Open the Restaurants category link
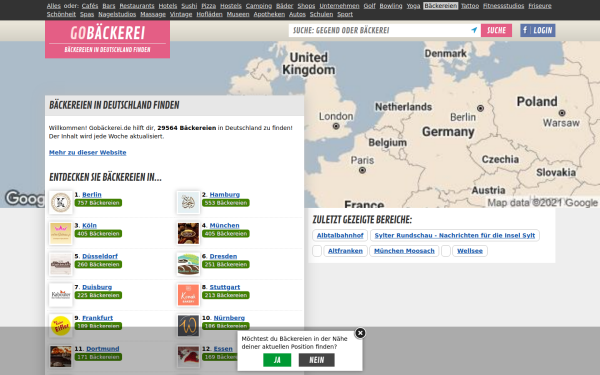 click(137, 6)
